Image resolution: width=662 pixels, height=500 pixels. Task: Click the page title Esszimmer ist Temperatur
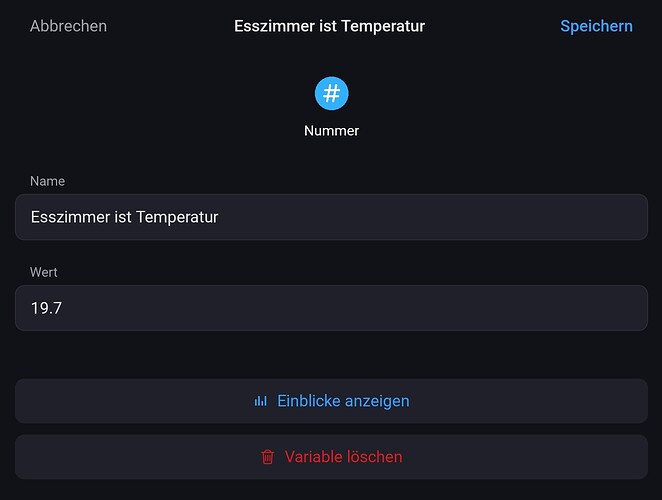coord(329,26)
